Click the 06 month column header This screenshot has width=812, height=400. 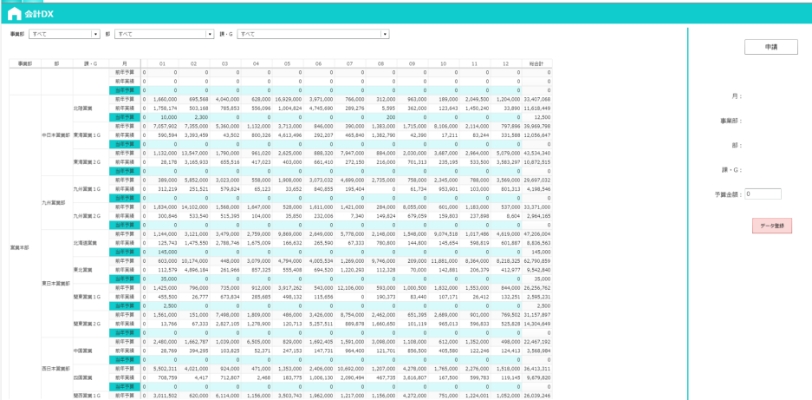coord(317,63)
